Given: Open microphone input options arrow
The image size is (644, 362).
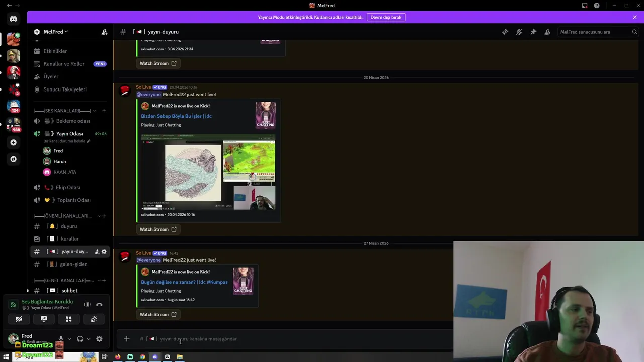Looking at the screenshot, I should tap(69, 339).
